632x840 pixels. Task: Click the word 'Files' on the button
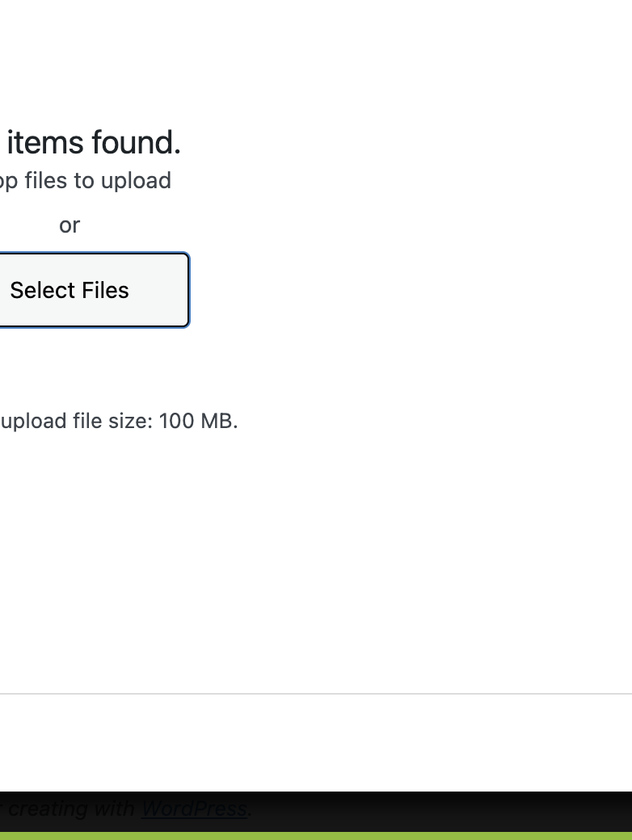pos(104,290)
